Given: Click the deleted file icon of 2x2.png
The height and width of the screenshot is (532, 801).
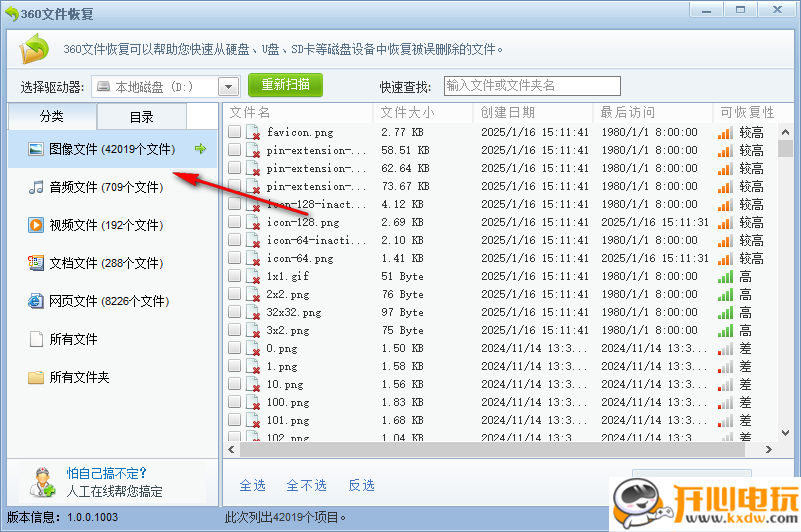Looking at the screenshot, I should pyautogui.click(x=253, y=294).
